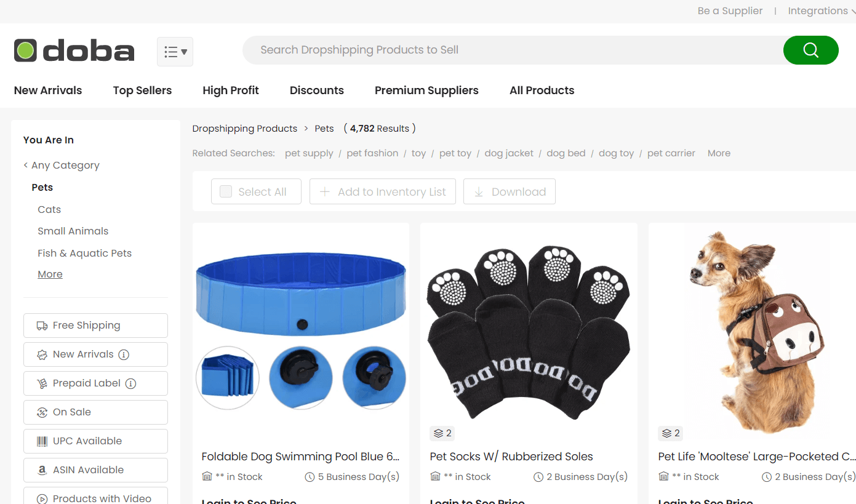Expand the Integrations dropdown
856x504 pixels.
[x=822, y=11]
